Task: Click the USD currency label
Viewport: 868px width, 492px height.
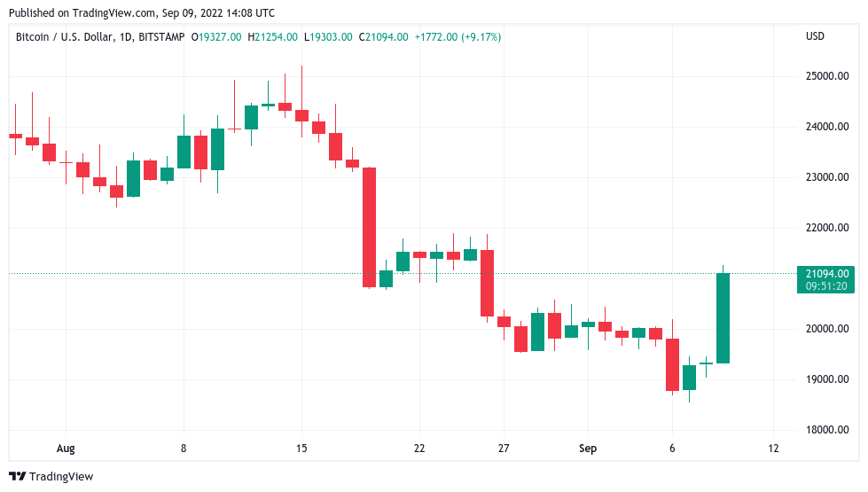Action: tap(814, 36)
